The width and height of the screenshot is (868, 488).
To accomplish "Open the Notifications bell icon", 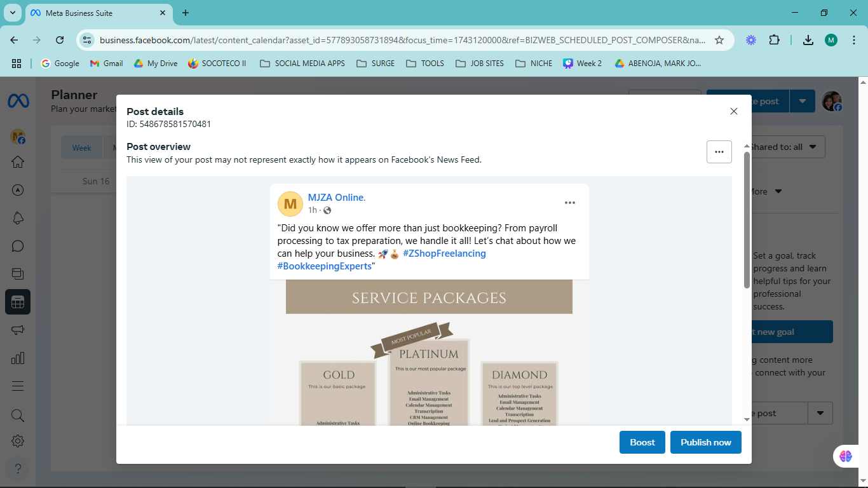I will 18,218.
